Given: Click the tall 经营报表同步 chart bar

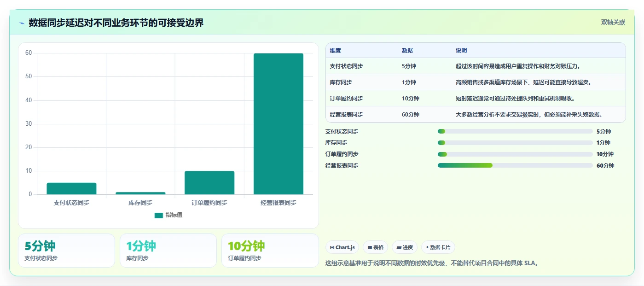Looking at the screenshot, I should point(278,124).
